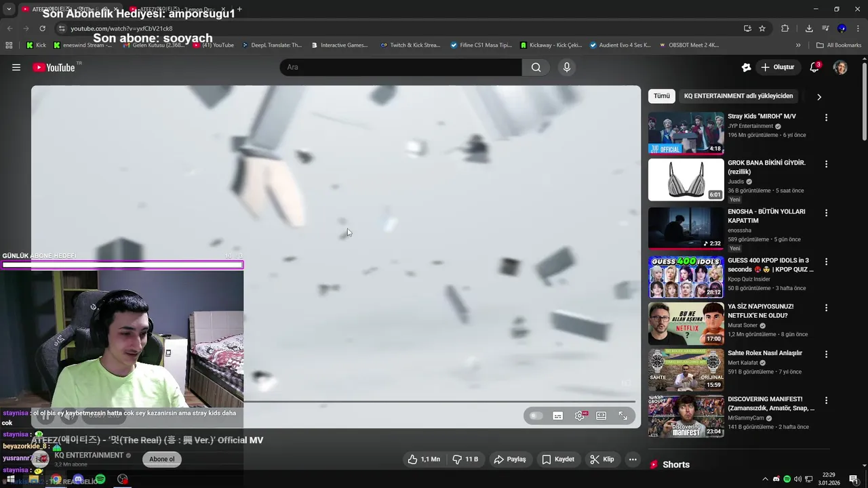This screenshot has height=488, width=868.
Task: Click the search magnifier button
Action: (536, 67)
